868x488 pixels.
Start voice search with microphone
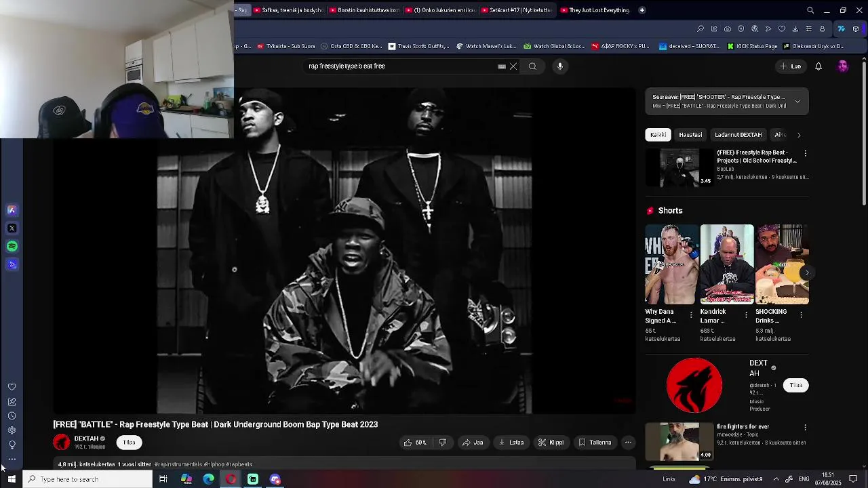(x=560, y=66)
